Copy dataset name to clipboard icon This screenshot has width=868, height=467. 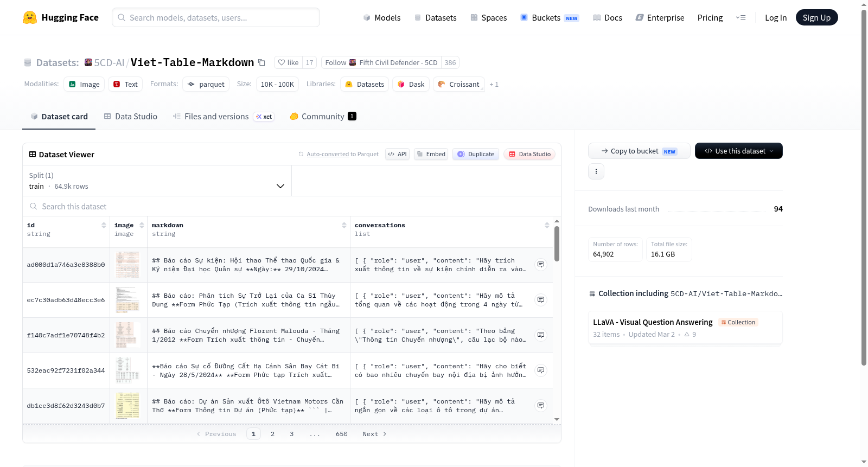pyautogui.click(x=261, y=62)
